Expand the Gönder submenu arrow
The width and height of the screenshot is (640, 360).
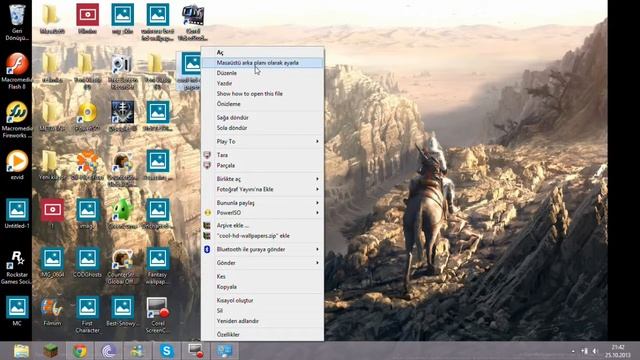point(317,262)
